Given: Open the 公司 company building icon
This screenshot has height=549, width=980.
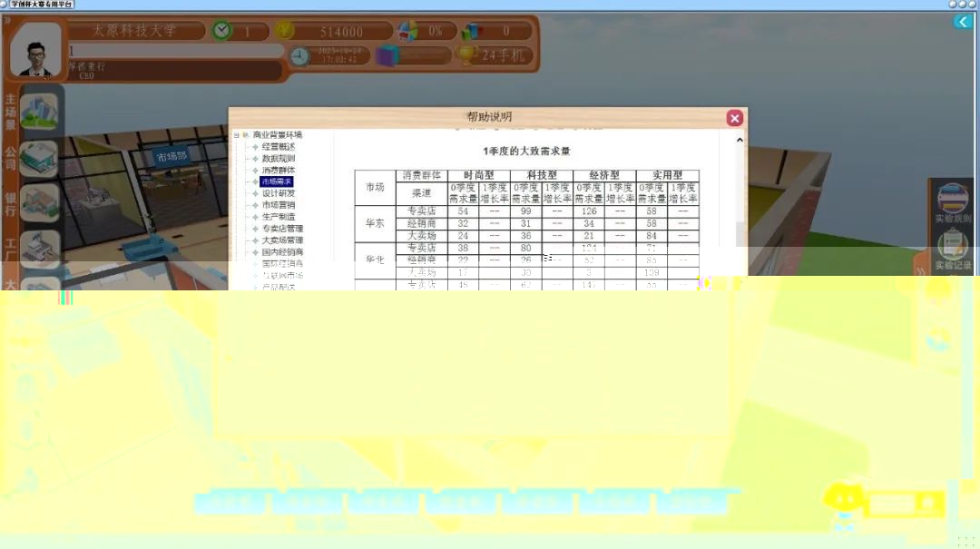Looking at the screenshot, I should tap(39, 159).
